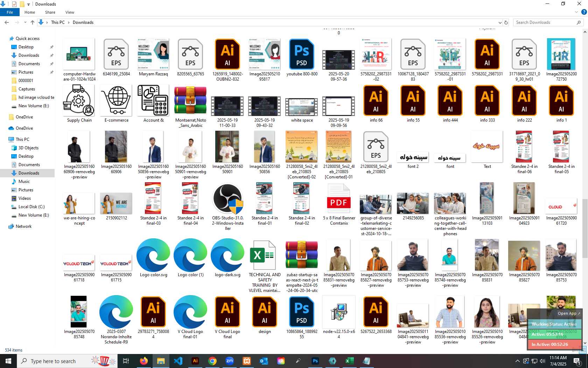Screen dimensions: 588x368
Task: Select 3D Objects in navigation pane
Action: [x=28, y=148]
